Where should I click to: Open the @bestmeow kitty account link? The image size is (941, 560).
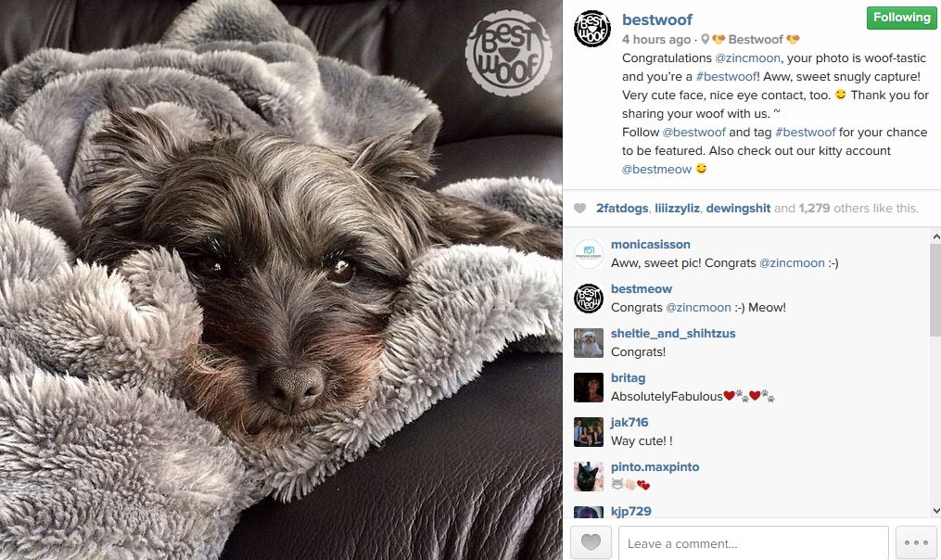(656, 170)
